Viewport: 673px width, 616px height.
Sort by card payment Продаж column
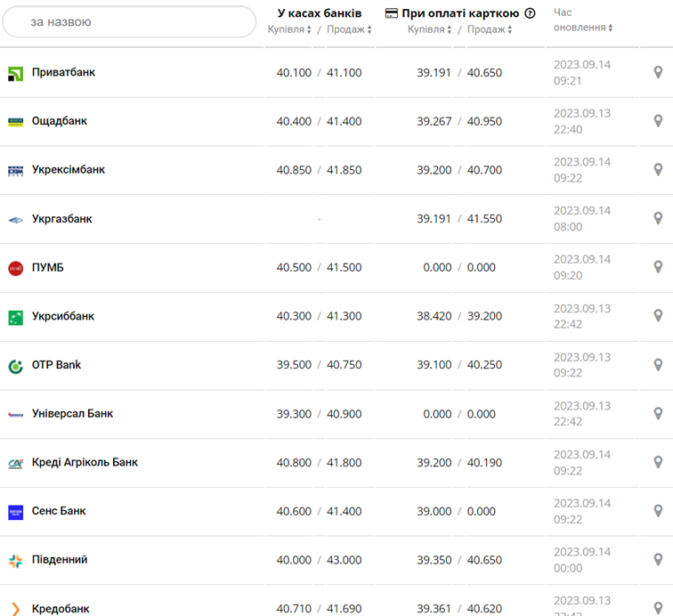(490, 29)
